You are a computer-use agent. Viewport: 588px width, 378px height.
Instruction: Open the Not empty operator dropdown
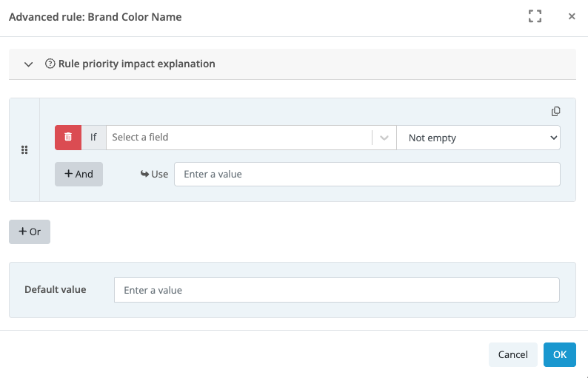[478, 138]
